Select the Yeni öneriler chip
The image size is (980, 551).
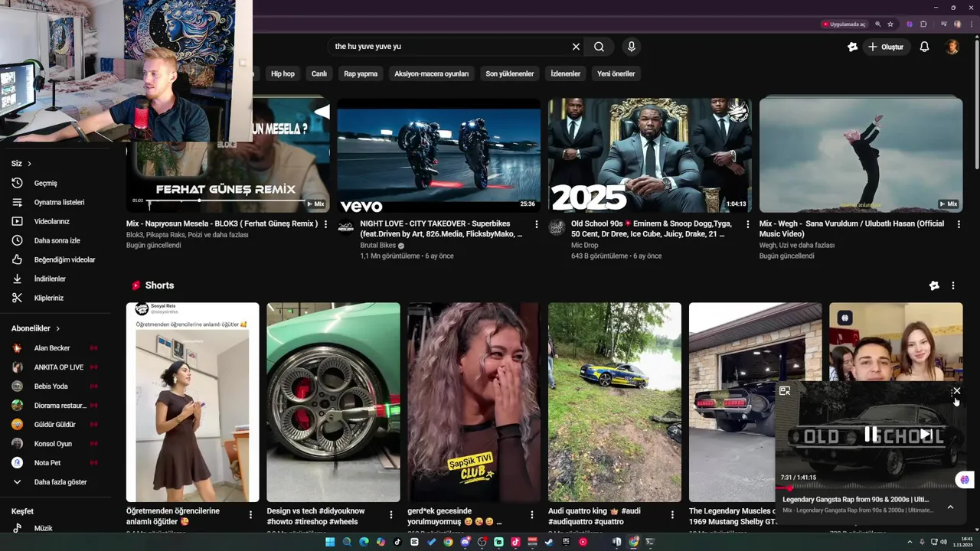click(616, 73)
